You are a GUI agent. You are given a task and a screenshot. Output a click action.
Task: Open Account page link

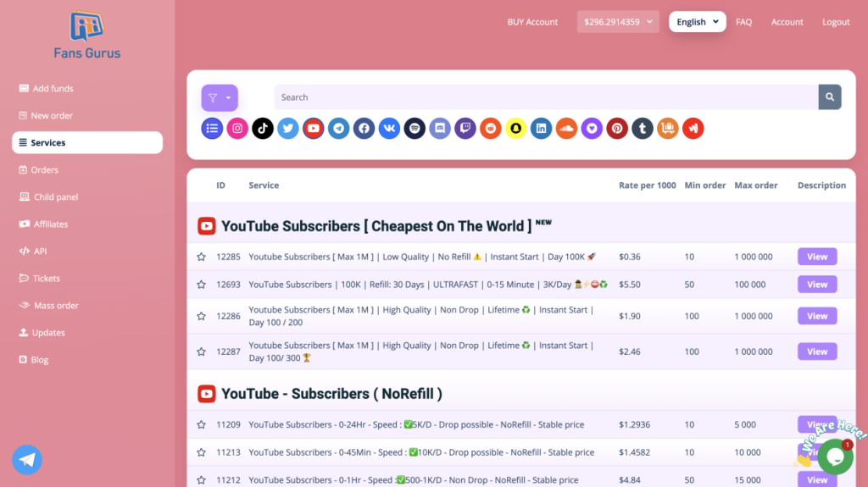click(x=787, y=22)
